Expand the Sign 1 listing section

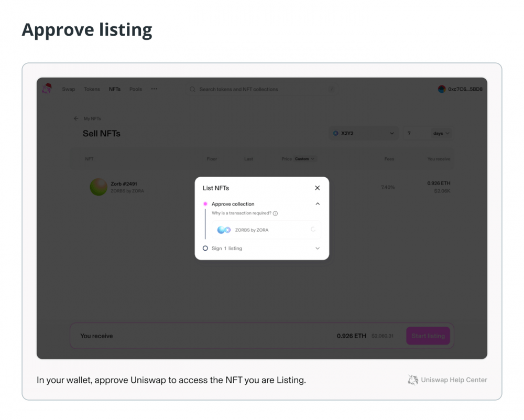tap(318, 248)
